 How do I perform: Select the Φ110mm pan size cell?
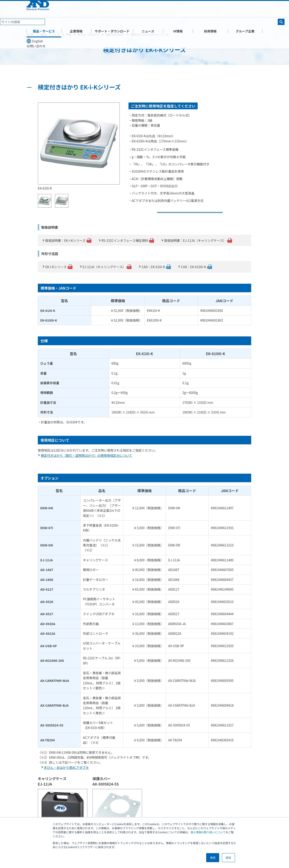click(x=144, y=403)
